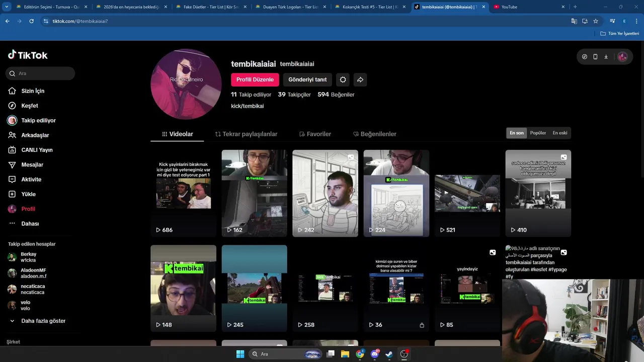Click the TikTok logo to go home
Viewport: 644px width, 362px height.
pos(28,55)
